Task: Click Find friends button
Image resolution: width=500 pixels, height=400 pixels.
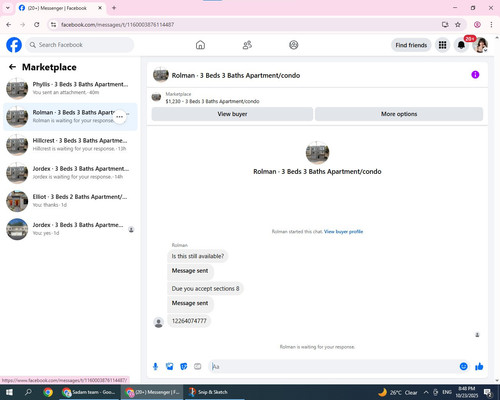Action: [411, 45]
